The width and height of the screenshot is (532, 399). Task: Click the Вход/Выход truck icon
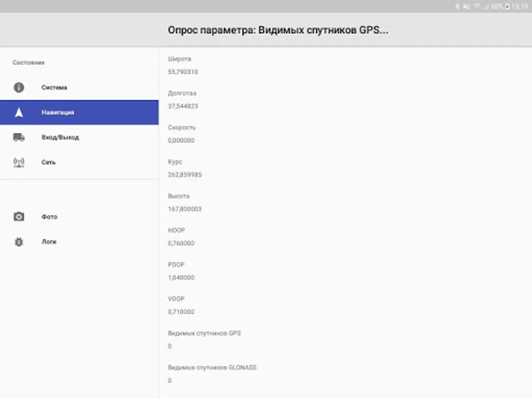[x=19, y=137]
